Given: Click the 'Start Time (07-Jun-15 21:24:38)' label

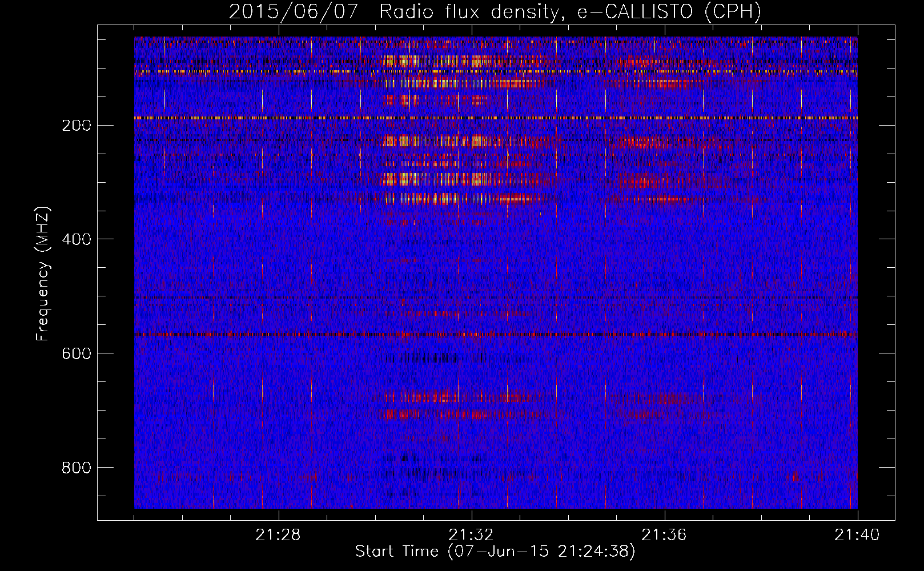Looking at the screenshot, I should pos(495,552).
